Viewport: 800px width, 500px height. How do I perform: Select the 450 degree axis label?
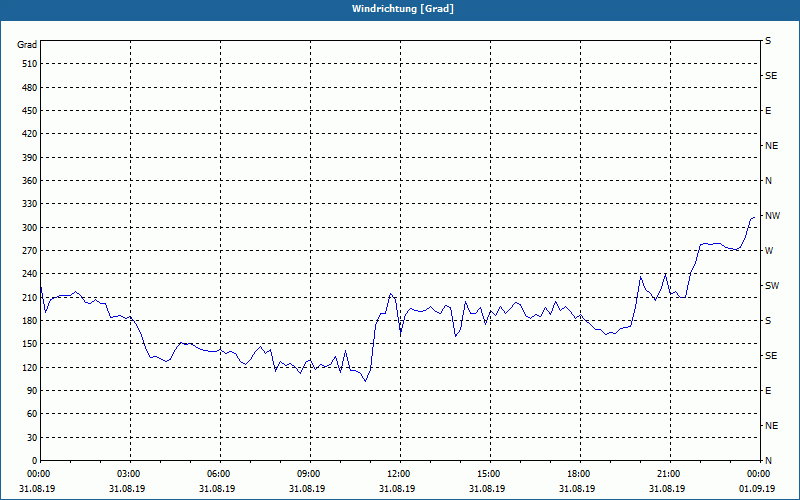pyautogui.click(x=29, y=111)
